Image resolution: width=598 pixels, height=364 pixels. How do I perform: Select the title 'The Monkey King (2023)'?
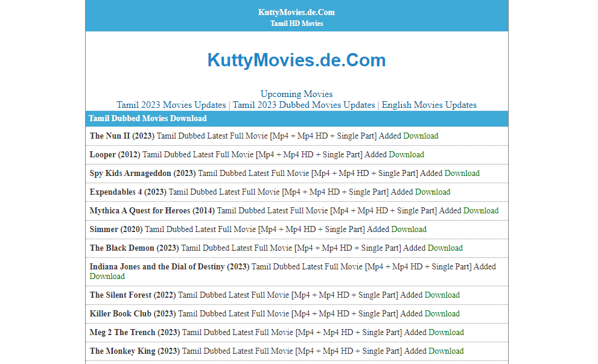[x=135, y=351]
